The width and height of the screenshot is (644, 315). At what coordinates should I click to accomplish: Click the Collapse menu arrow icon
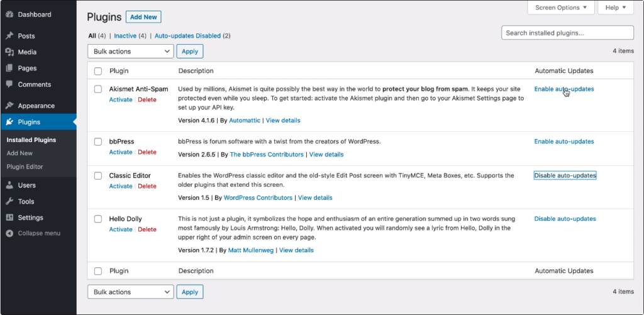coord(9,233)
